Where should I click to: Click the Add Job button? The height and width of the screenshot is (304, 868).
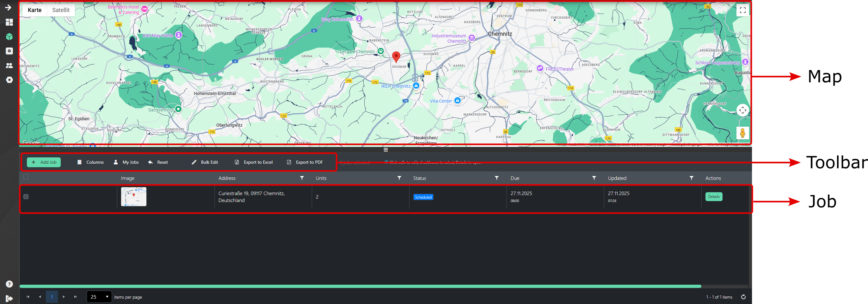[x=44, y=162]
